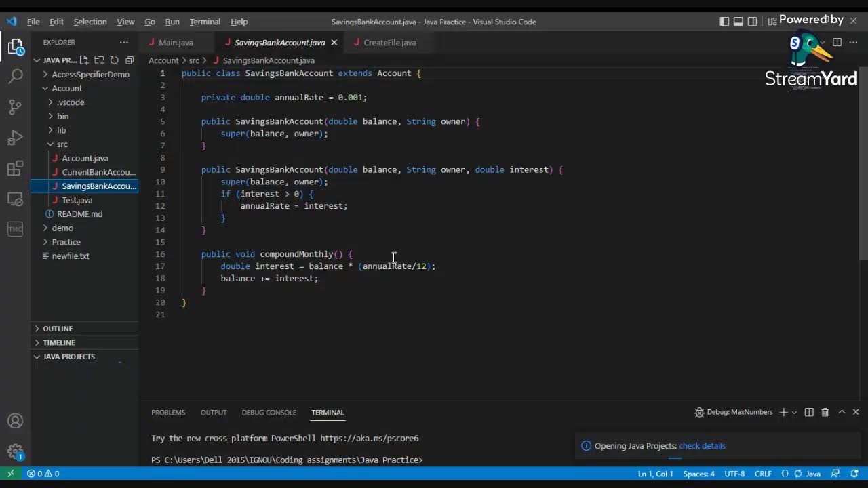Toggle primary side bar visibility
Viewport: 868px width, 488px height.
(x=724, y=22)
